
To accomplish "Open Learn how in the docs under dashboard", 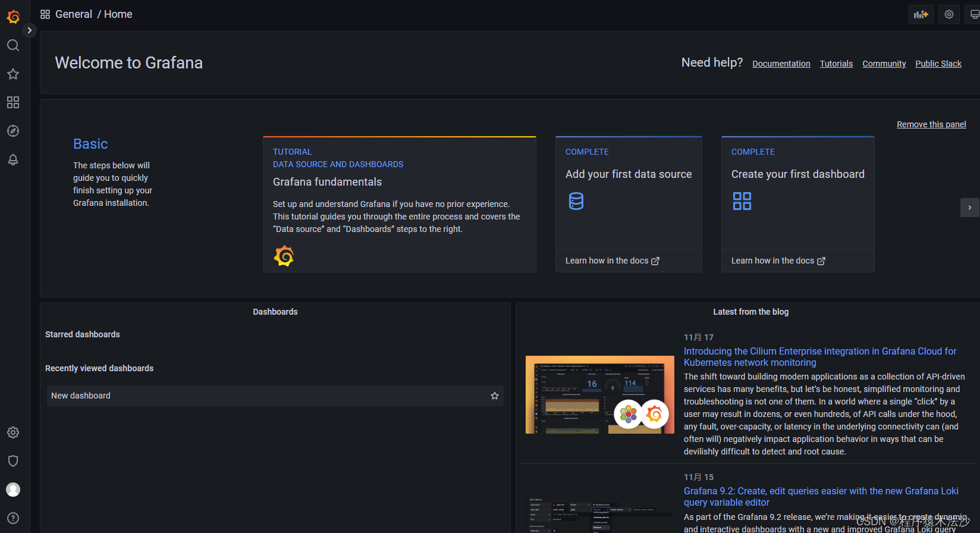I will [x=778, y=261].
